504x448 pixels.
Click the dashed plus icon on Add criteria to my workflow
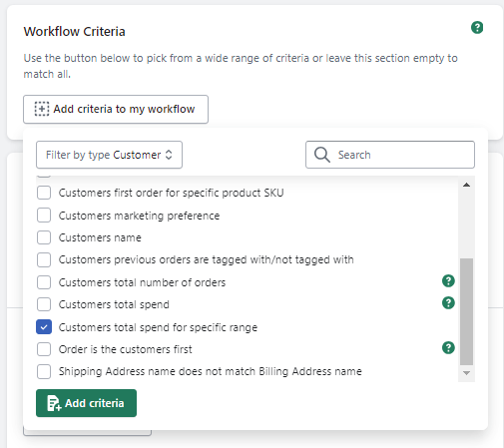pyautogui.click(x=42, y=109)
